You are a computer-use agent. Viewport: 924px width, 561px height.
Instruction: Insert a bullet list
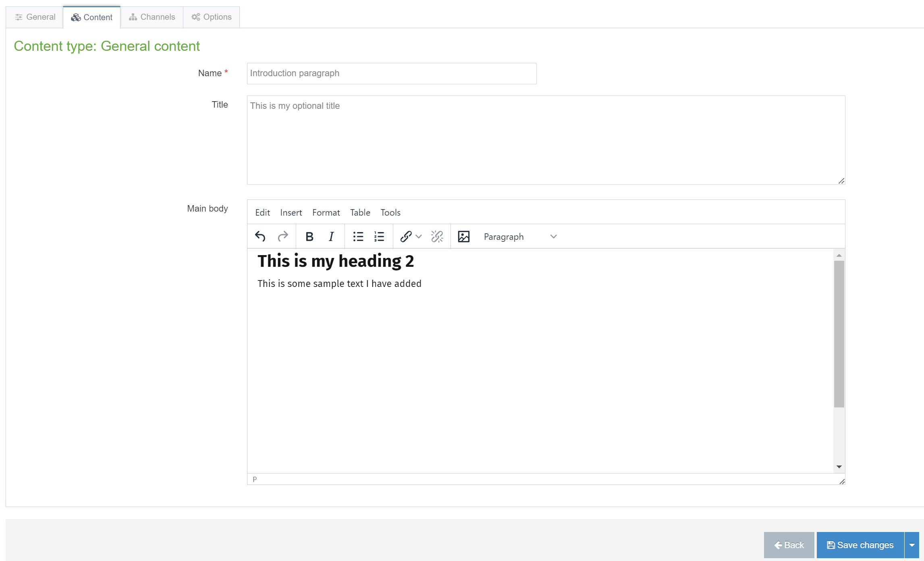point(358,237)
